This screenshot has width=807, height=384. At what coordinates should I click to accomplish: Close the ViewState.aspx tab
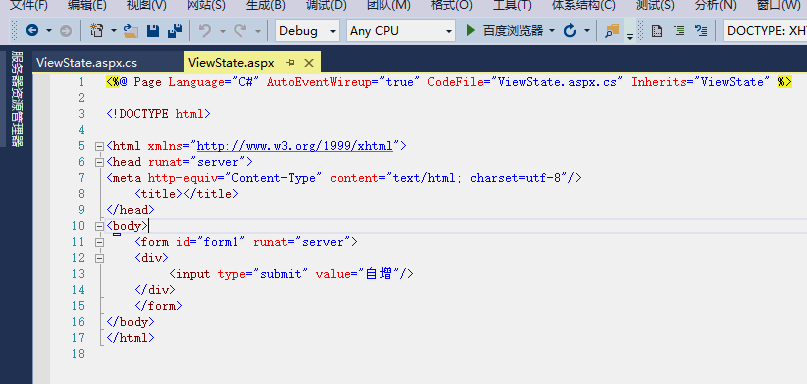point(309,63)
